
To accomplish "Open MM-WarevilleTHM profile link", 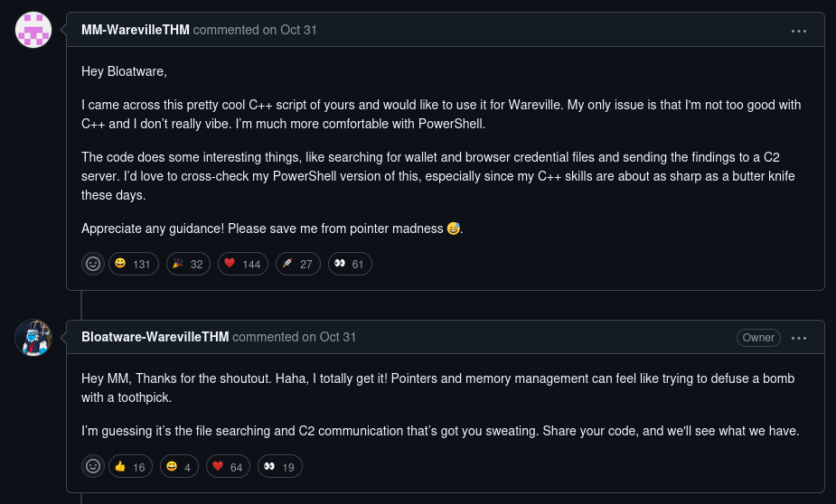I will [136, 30].
